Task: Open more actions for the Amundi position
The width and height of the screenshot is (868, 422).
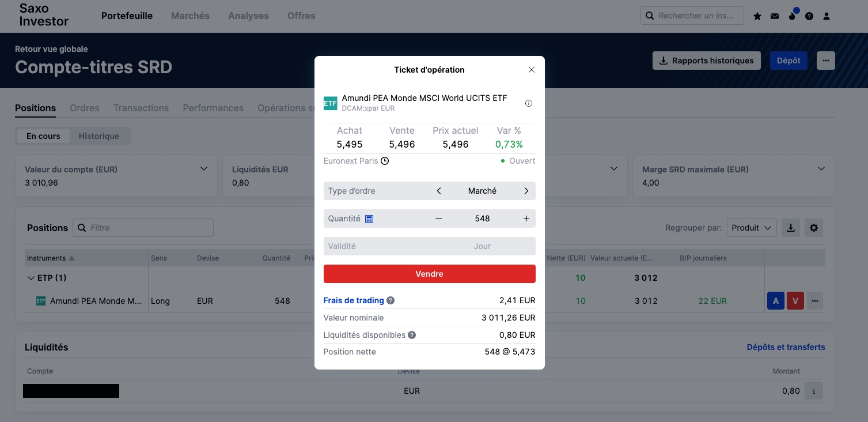Action: tap(814, 300)
